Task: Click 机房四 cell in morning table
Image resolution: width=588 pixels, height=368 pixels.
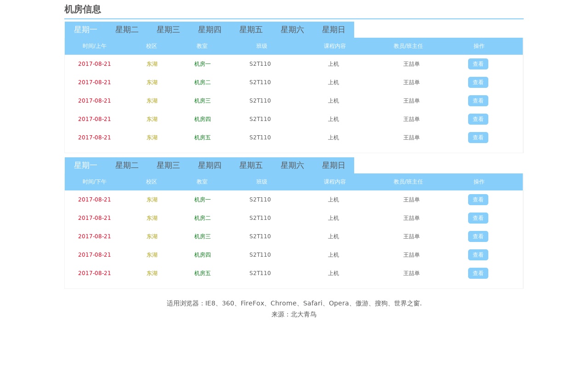Action: (203, 119)
